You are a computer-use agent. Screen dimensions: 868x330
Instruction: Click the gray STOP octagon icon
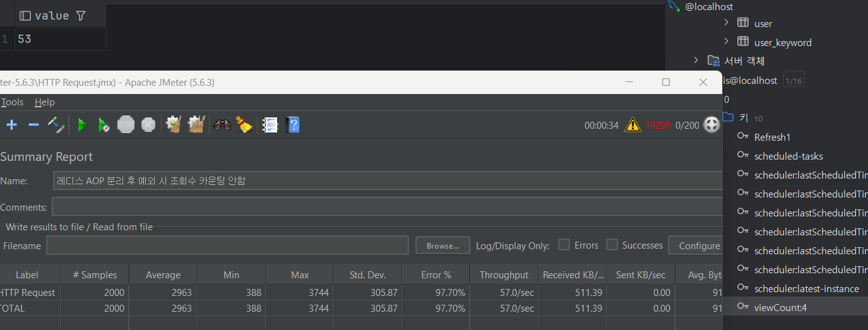point(126,125)
